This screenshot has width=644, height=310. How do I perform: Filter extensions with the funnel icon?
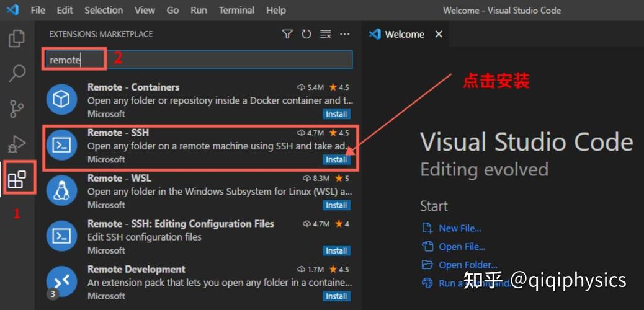287,34
